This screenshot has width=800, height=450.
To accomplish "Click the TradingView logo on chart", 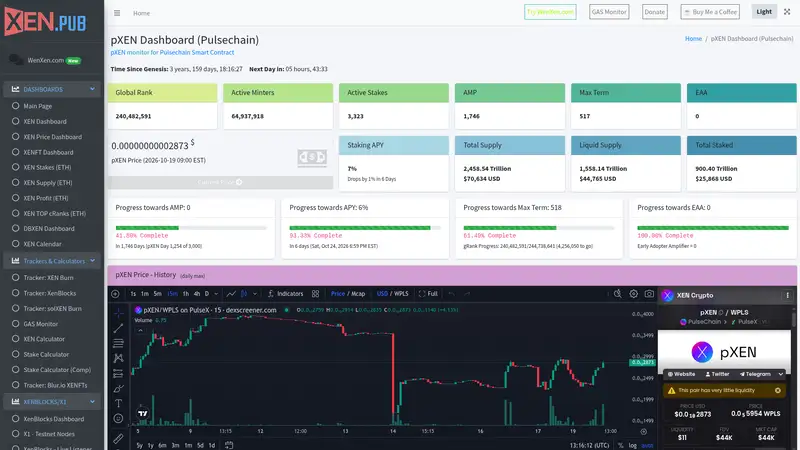I will tap(143, 413).
